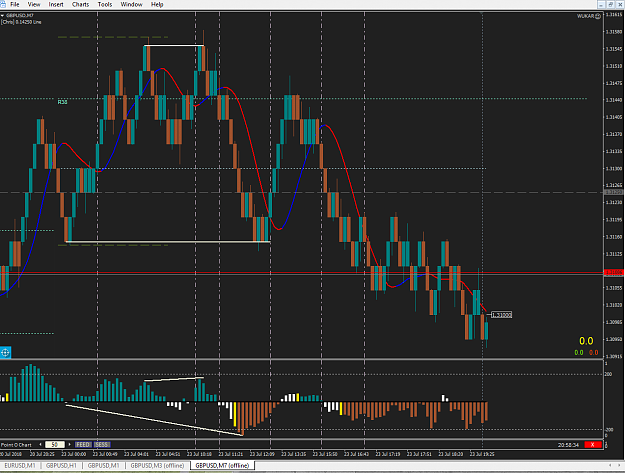Open the Help menu
Image resolution: width=625 pixels, height=473 pixels.
pos(157,4)
